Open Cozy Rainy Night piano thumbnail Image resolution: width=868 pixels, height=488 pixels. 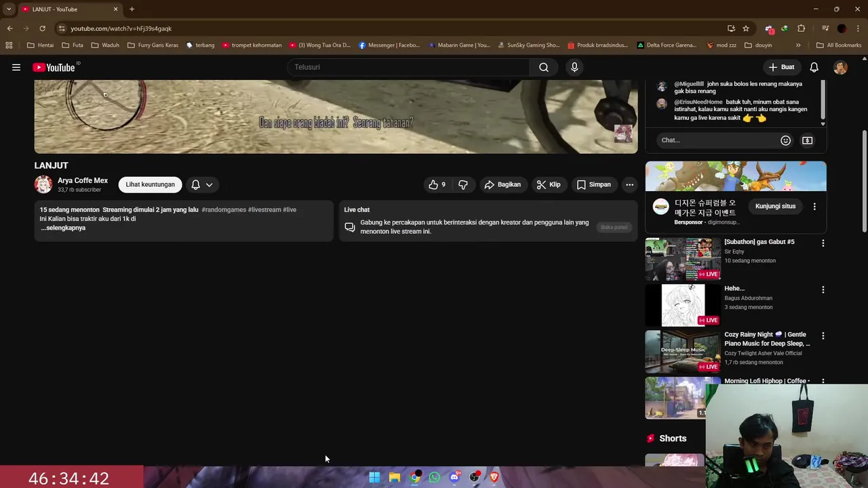click(x=683, y=352)
